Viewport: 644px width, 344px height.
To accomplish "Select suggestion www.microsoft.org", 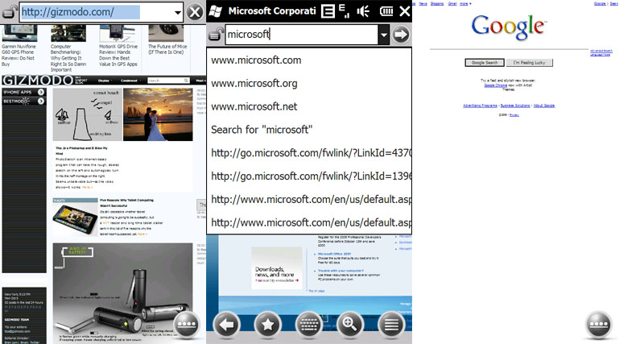I will coord(309,84).
